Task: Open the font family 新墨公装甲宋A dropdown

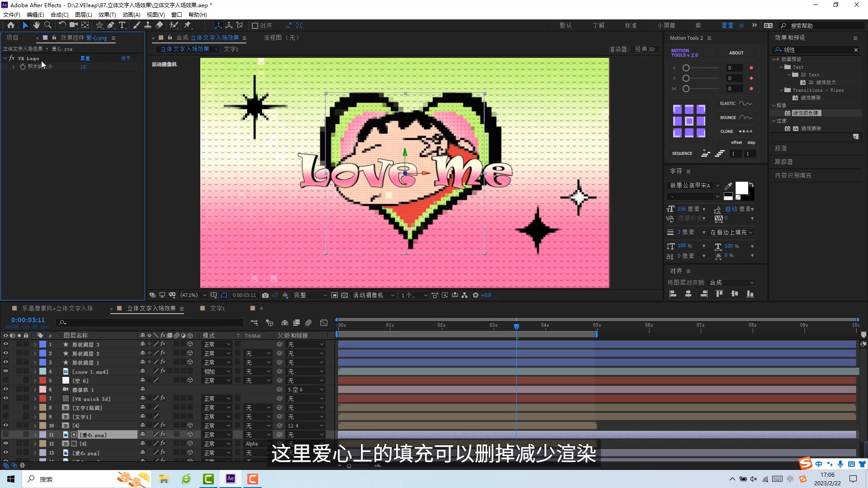Action: coord(694,186)
